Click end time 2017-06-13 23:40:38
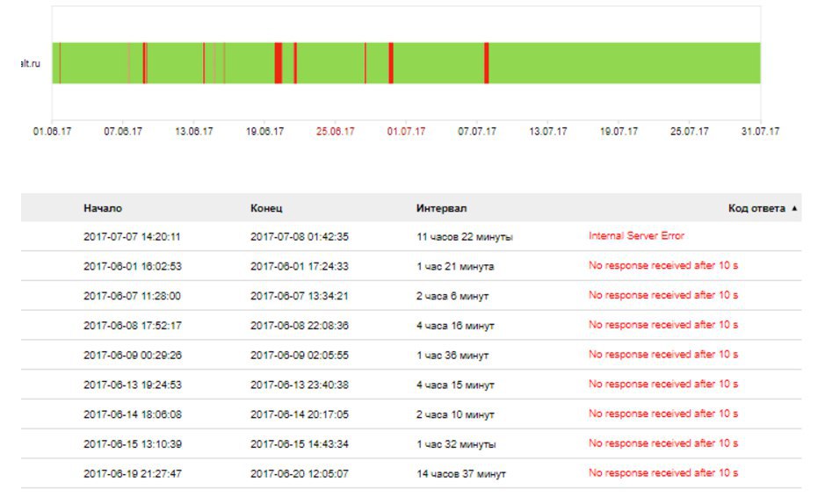The width and height of the screenshot is (825, 504). 300,385
